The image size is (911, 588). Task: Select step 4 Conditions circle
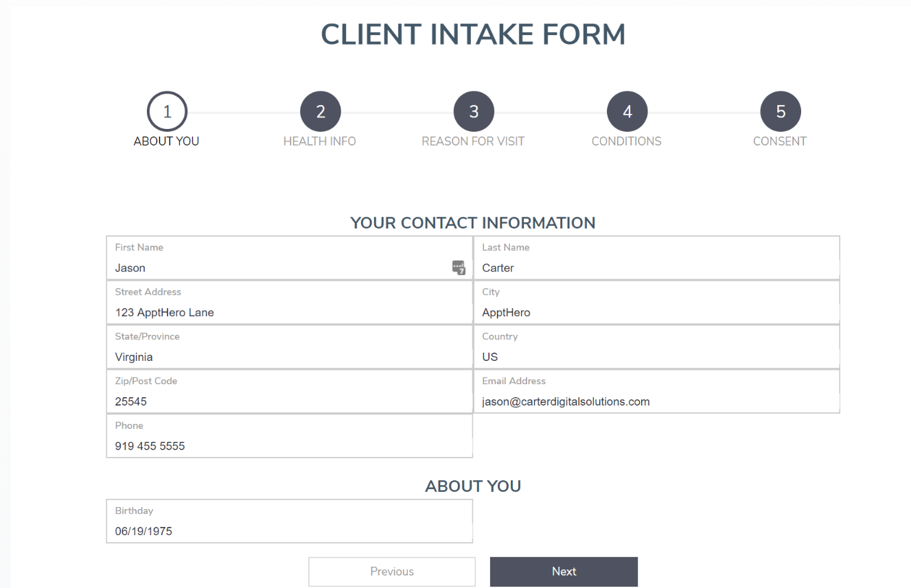627,112
